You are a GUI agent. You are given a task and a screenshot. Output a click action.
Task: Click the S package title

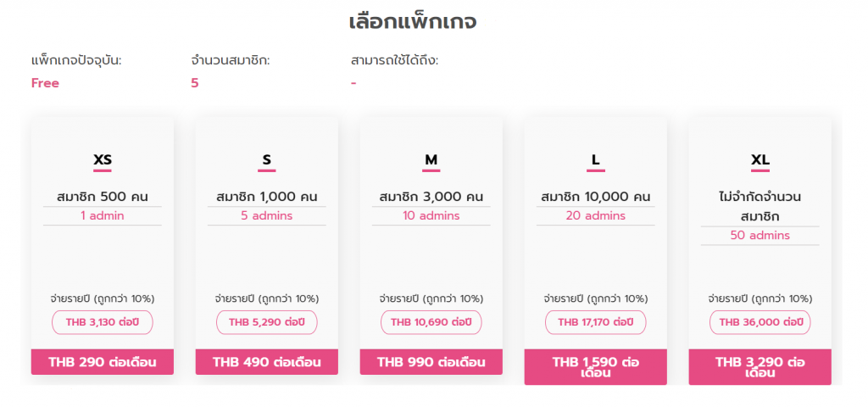click(267, 160)
